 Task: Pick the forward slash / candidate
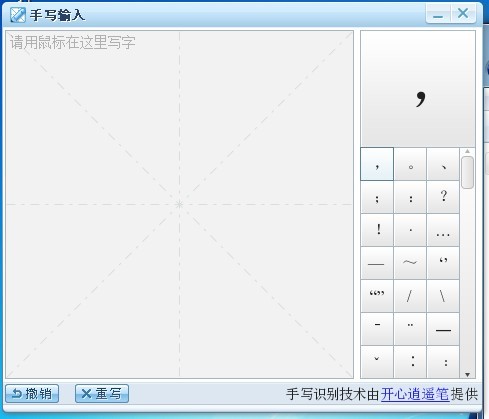[410, 296]
